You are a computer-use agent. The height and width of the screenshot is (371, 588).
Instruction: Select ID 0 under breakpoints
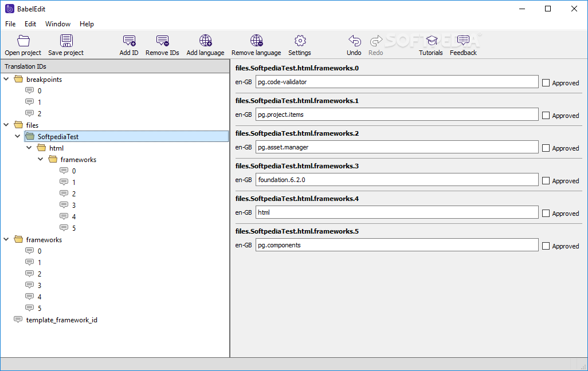tap(40, 90)
